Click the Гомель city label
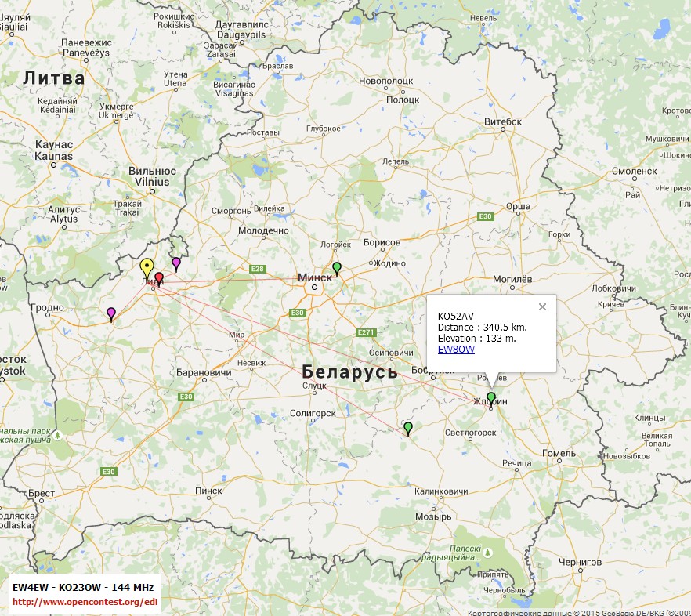Viewport: 691px width, 616px height. point(559,453)
